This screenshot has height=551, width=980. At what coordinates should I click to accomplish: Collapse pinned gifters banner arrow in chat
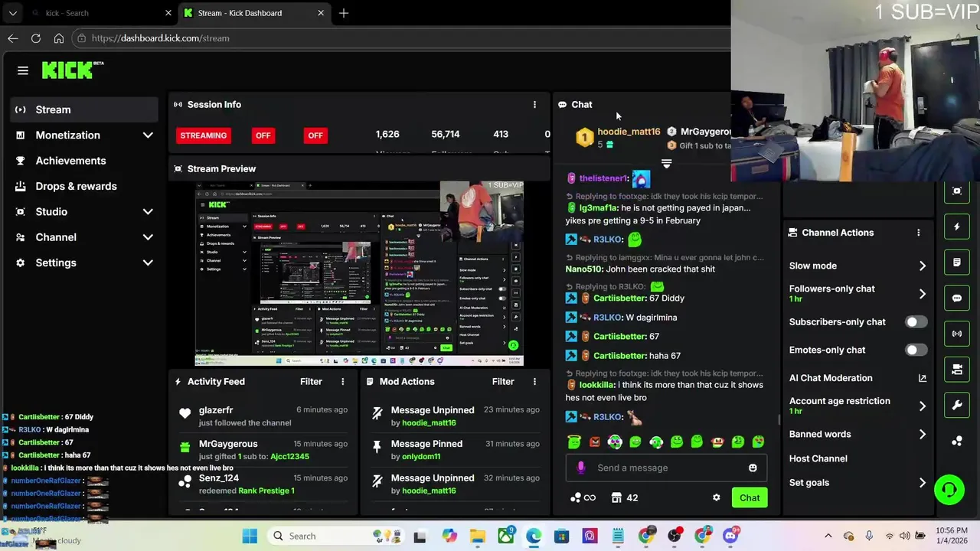(x=666, y=164)
